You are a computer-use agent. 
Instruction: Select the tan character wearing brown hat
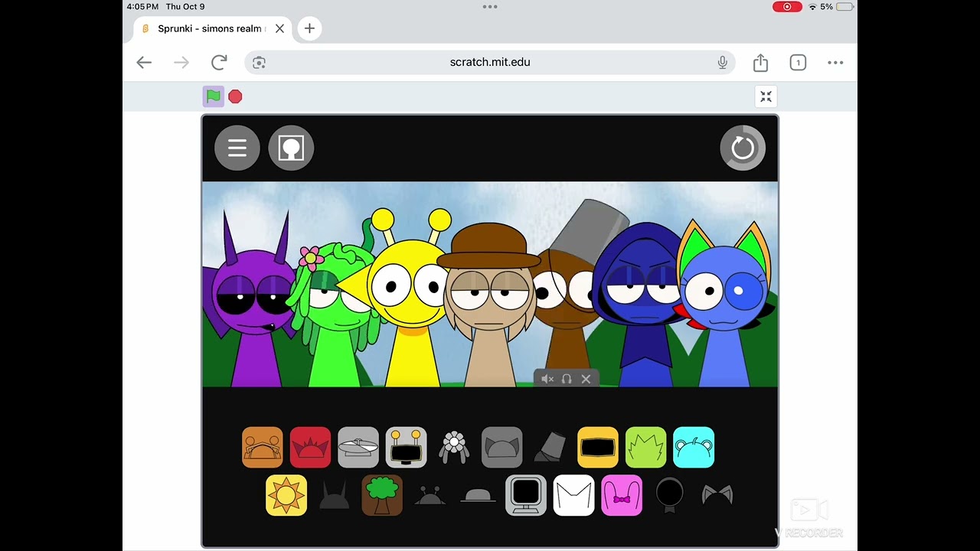(488, 306)
